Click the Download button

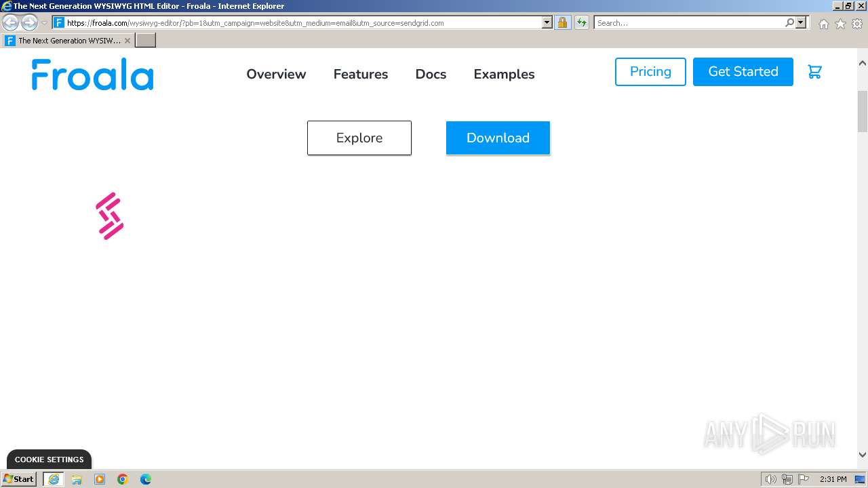[498, 138]
